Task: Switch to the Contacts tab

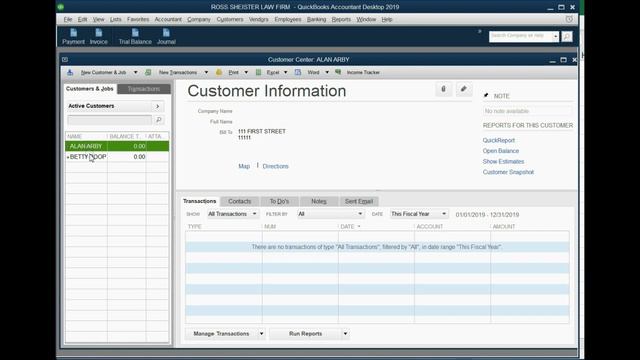Action: [x=240, y=201]
